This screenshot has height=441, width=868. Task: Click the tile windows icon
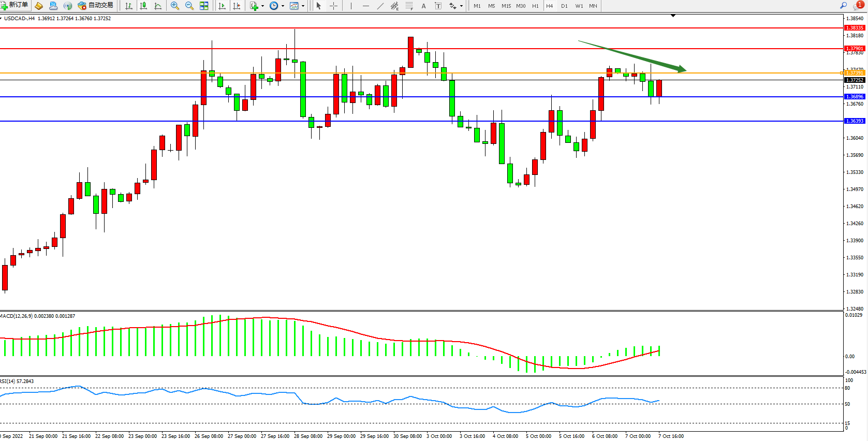pos(204,6)
